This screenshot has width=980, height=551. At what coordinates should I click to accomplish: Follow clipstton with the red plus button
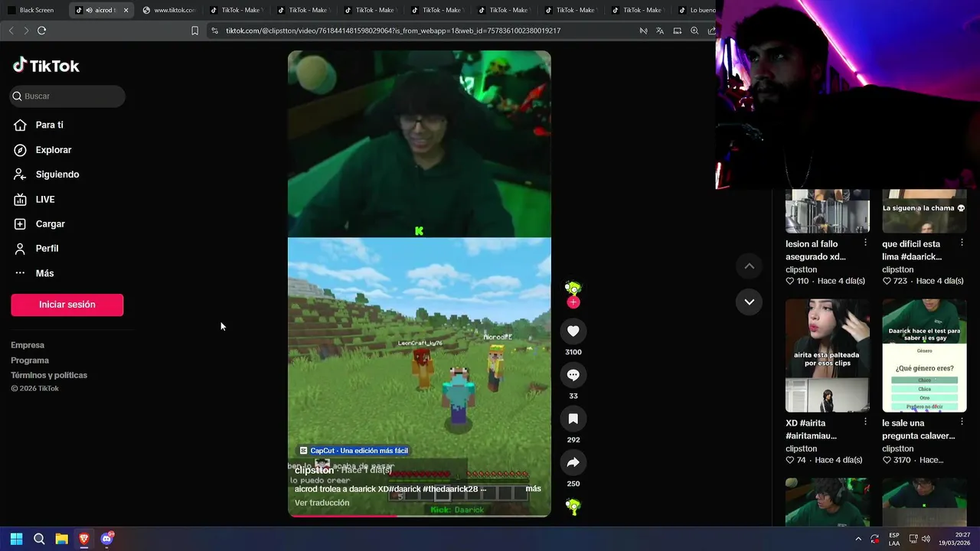pyautogui.click(x=573, y=302)
